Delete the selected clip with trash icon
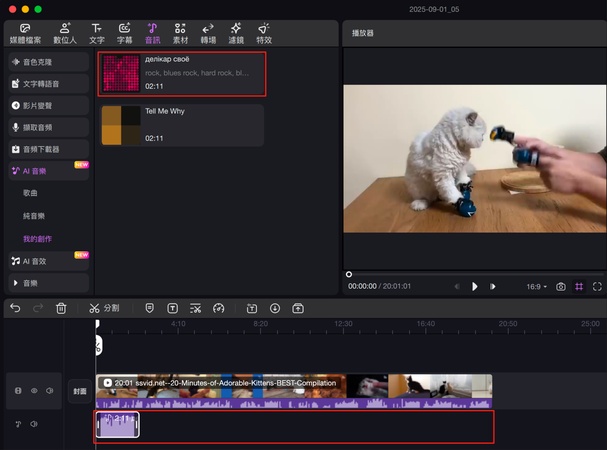 click(x=61, y=308)
